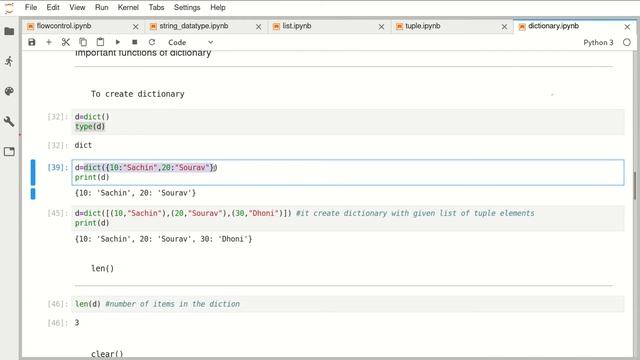The width and height of the screenshot is (640, 360).
Task: Click the 'dict' output of cell 32
Action: coord(83,145)
